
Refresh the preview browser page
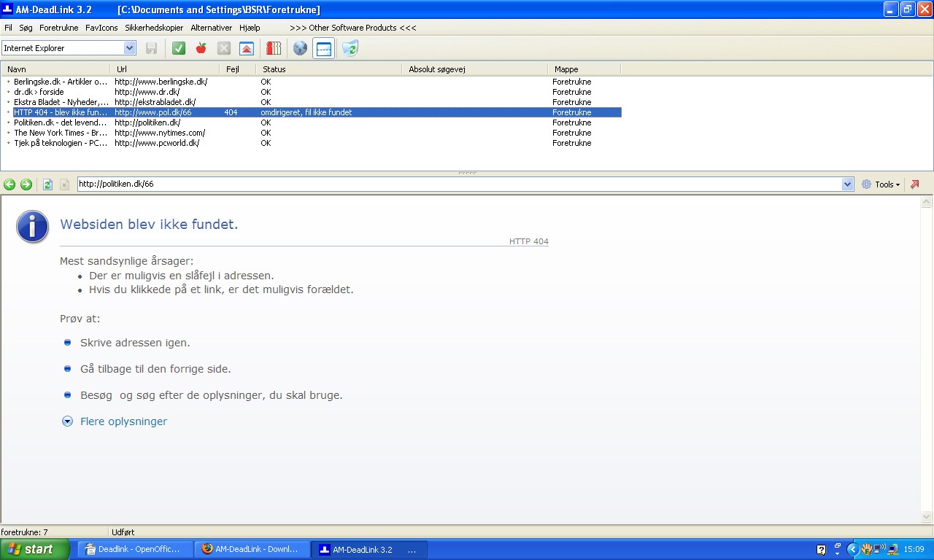(x=47, y=184)
